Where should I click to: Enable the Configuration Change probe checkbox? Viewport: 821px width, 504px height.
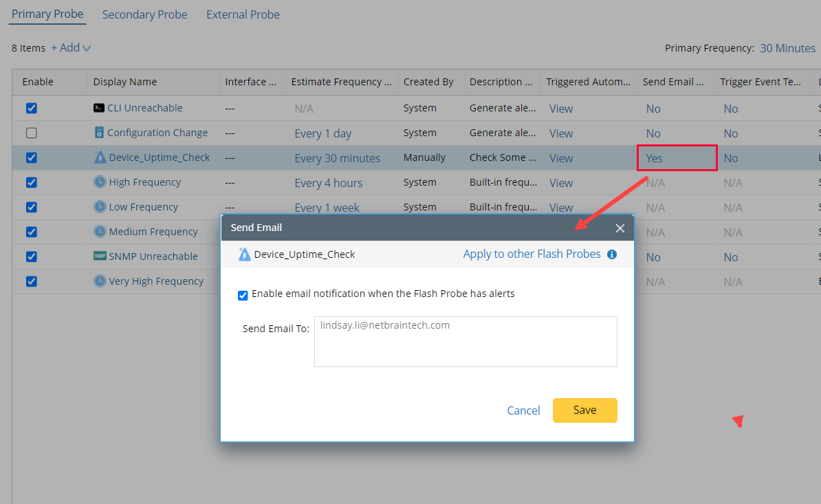point(31,132)
